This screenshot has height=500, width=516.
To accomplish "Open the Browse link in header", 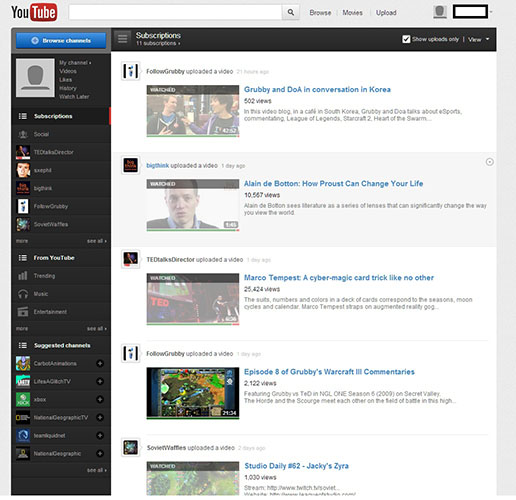I will click(x=320, y=13).
